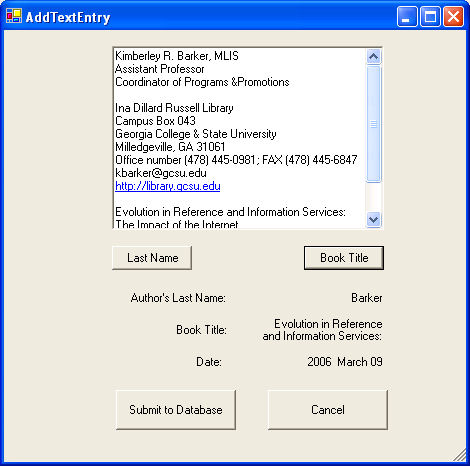Click the Evolution in Reference line in text box
This screenshot has width=470, height=466.
point(230,212)
